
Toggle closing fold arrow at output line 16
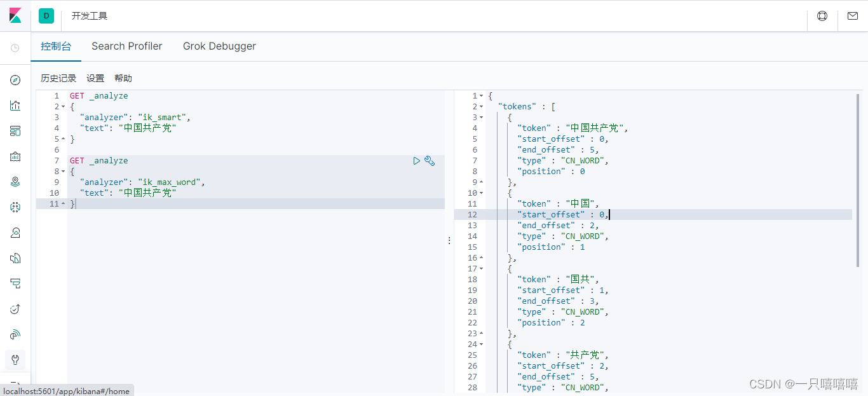[481, 258]
